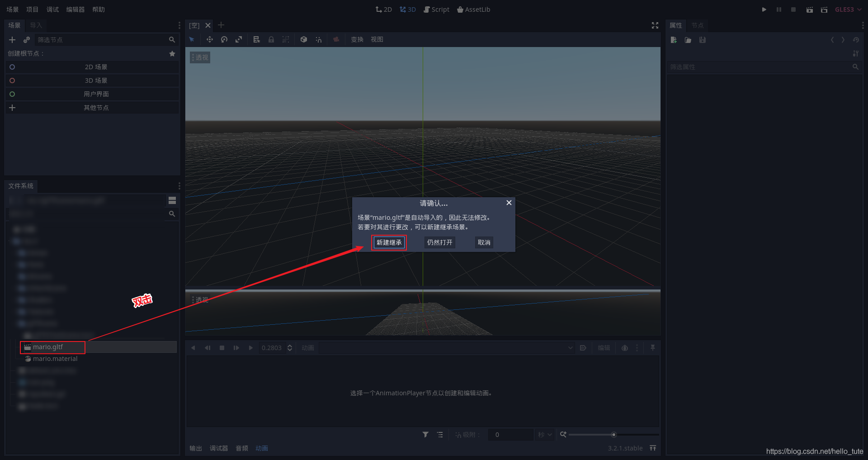Image resolution: width=868 pixels, height=460 pixels.
Task: Play a custom scene icon
Action: click(x=824, y=9)
